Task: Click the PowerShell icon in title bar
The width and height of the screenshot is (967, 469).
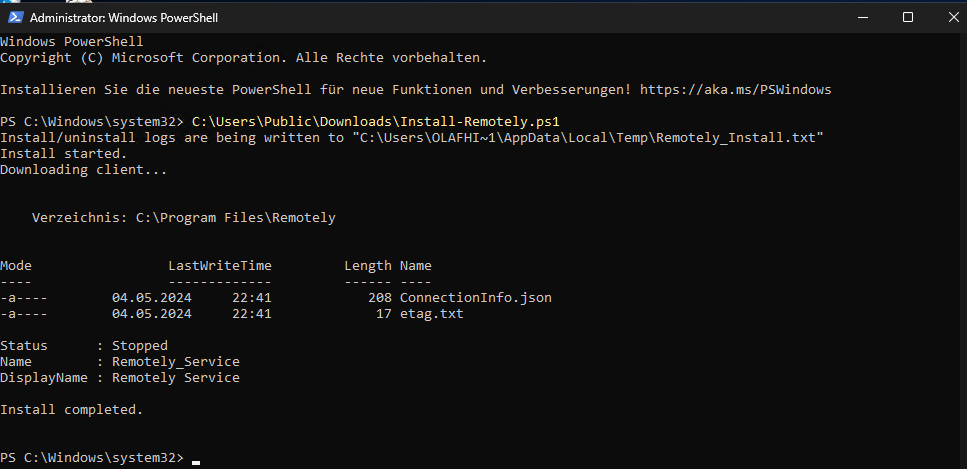Action: tap(15, 17)
